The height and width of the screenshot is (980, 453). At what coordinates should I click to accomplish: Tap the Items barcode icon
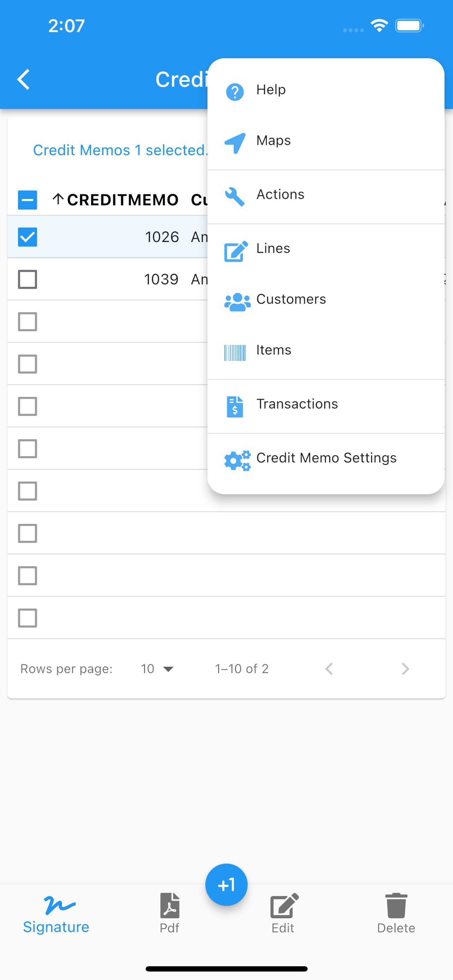(x=235, y=353)
